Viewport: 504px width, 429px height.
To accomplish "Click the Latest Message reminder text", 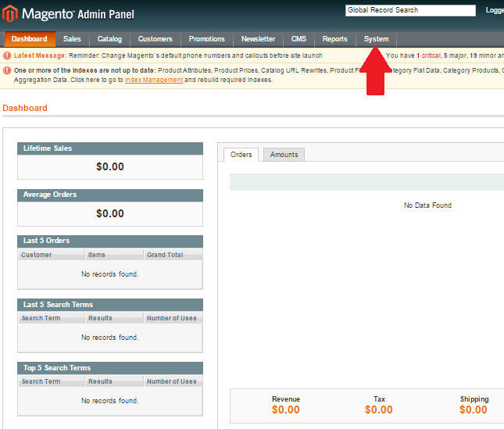I will click(x=195, y=55).
